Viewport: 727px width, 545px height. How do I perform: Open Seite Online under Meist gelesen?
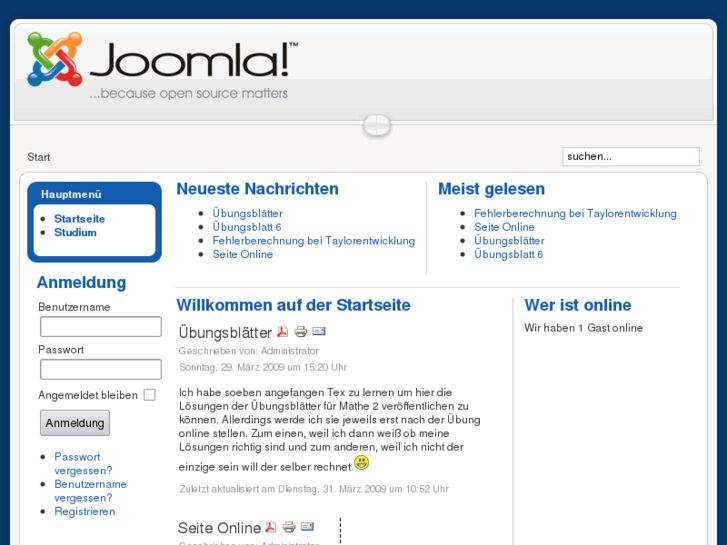(x=504, y=227)
